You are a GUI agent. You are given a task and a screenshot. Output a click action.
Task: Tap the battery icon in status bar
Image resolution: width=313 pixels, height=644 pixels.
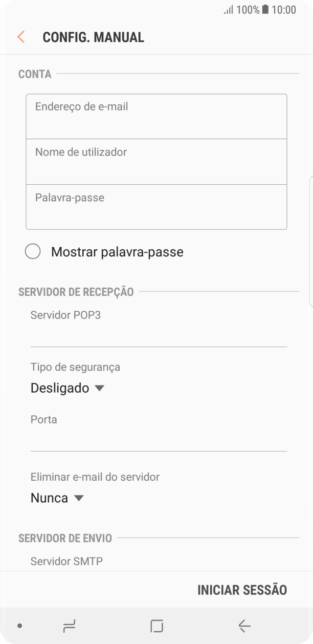pos(265,10)
